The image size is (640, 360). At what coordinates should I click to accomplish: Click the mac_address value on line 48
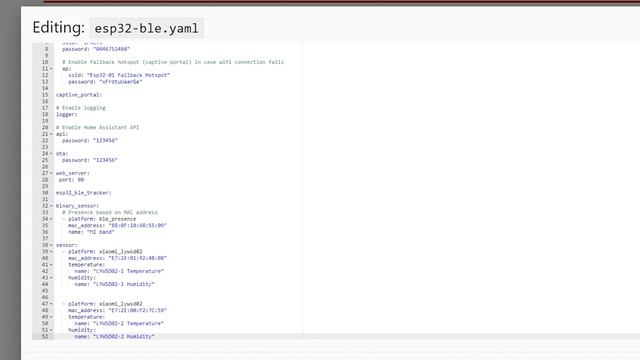(x=138, y=310)
